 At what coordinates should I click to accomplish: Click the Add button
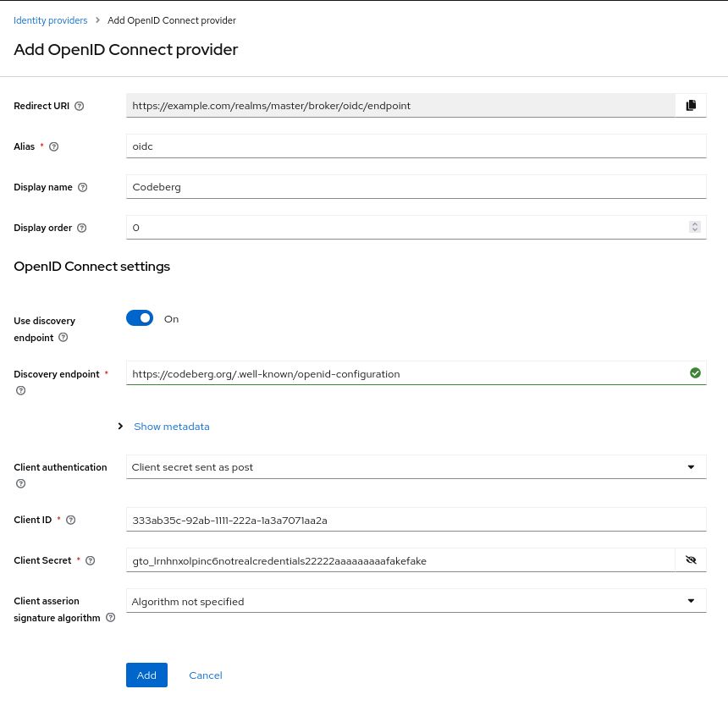[x=146, y=675]
